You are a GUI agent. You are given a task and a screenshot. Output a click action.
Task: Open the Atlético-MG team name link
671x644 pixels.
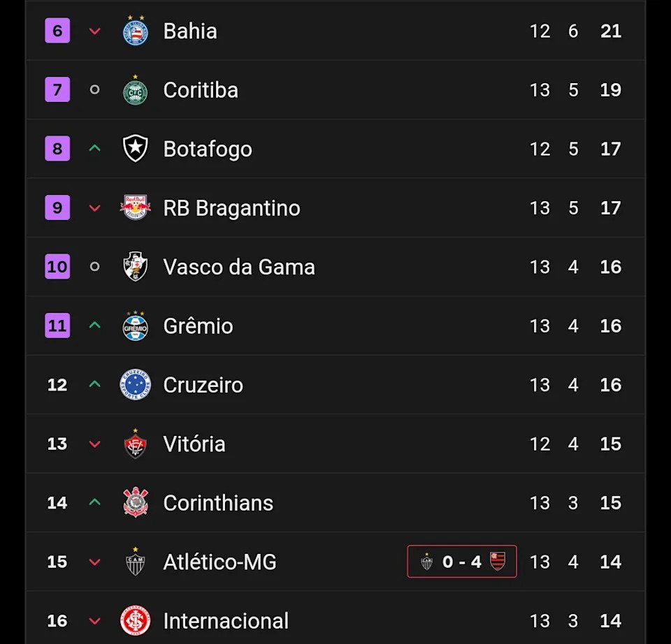[x=219, y=562]
